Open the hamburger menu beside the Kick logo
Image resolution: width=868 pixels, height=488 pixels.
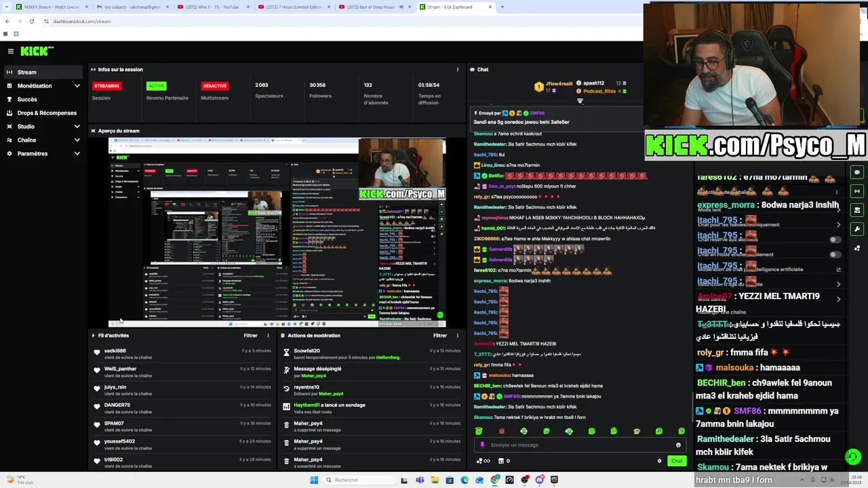10,51
